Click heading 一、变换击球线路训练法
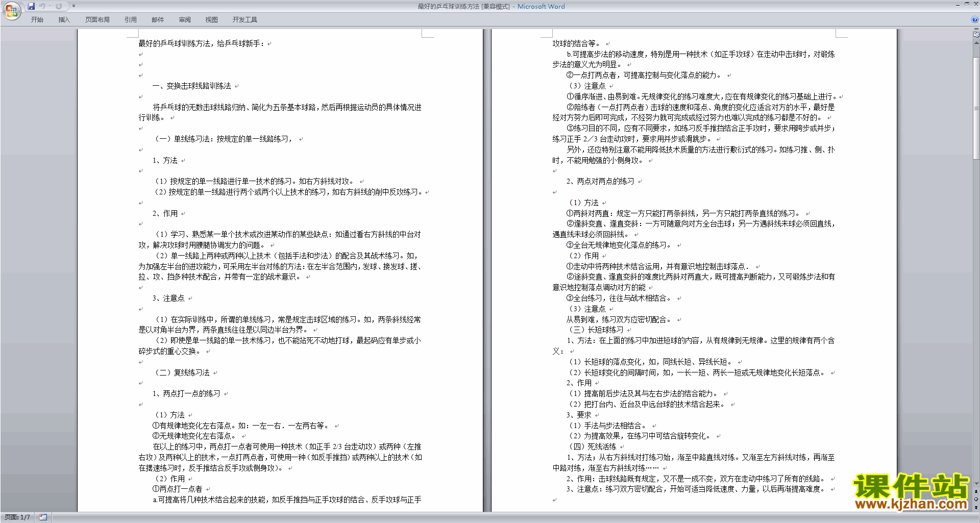 click(x=192, y=86)
